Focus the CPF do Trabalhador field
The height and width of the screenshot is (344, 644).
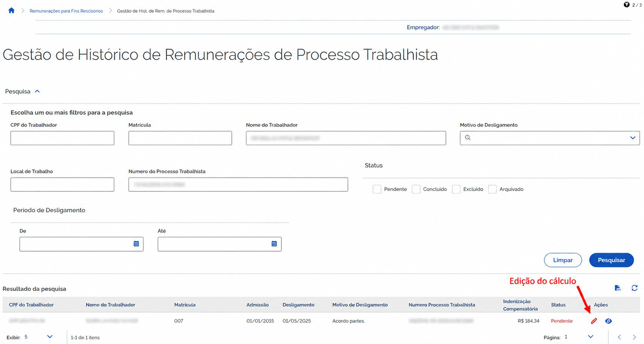click(62, 138)
